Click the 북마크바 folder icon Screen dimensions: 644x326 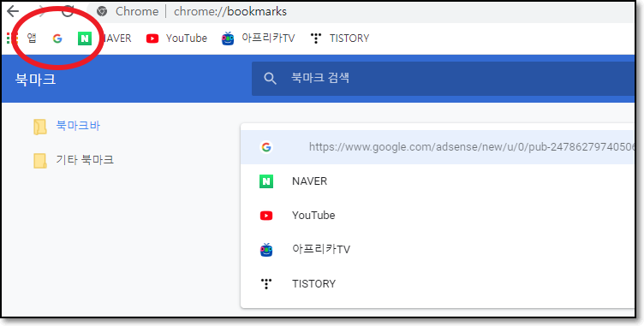coord(40,127)
